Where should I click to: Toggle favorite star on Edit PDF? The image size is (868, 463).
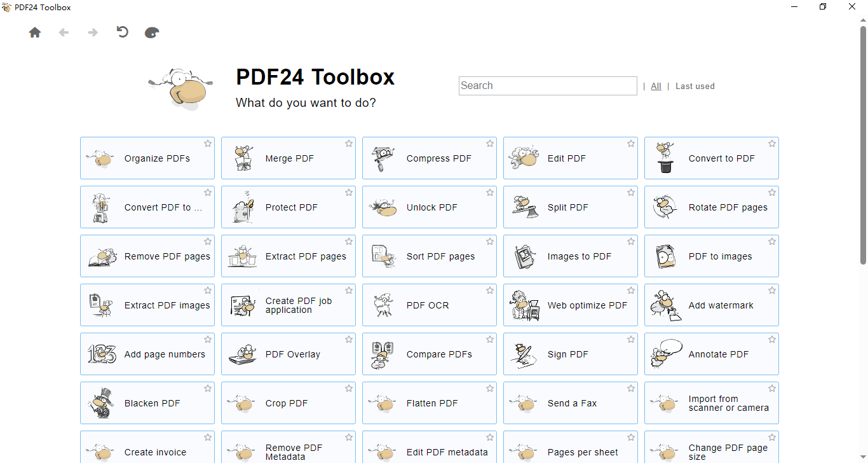click(x=631, y=144)
